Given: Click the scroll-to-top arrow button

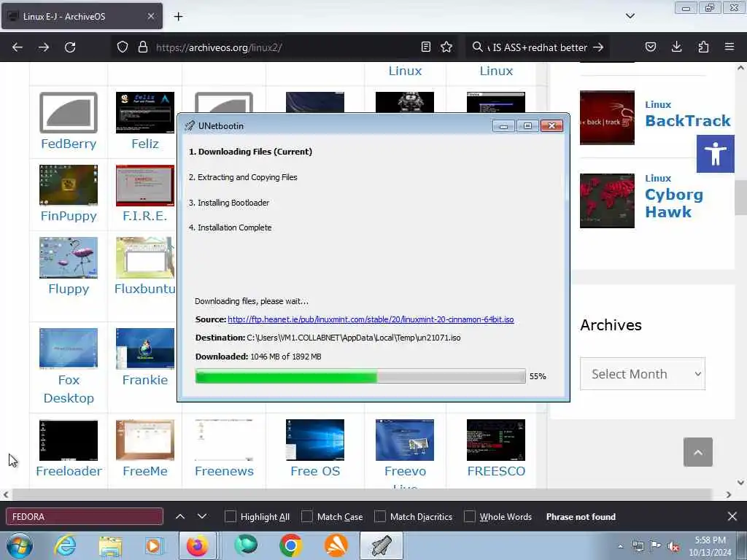Looking at the screenshot, I should click(698, 452).
